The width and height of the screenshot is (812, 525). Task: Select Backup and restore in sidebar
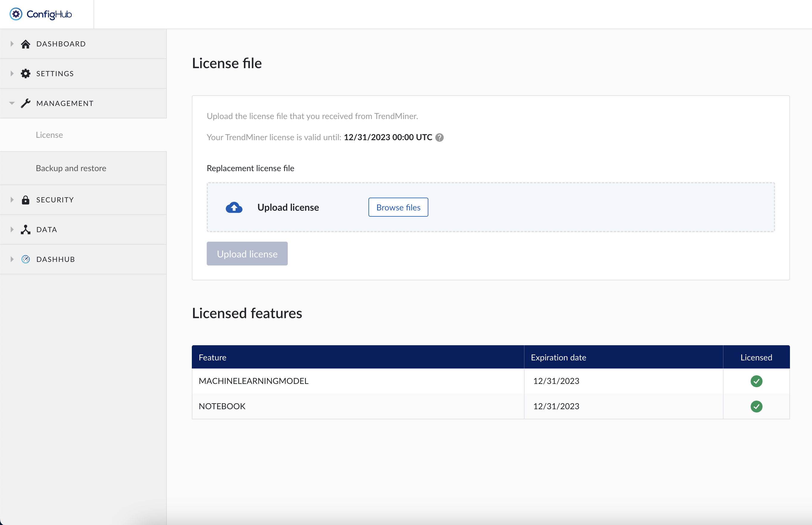83,168
